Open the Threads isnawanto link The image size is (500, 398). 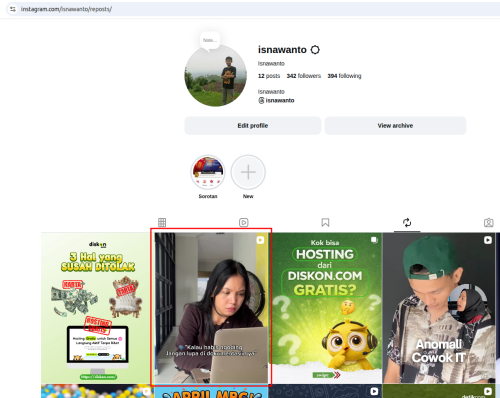coord(276,100)
